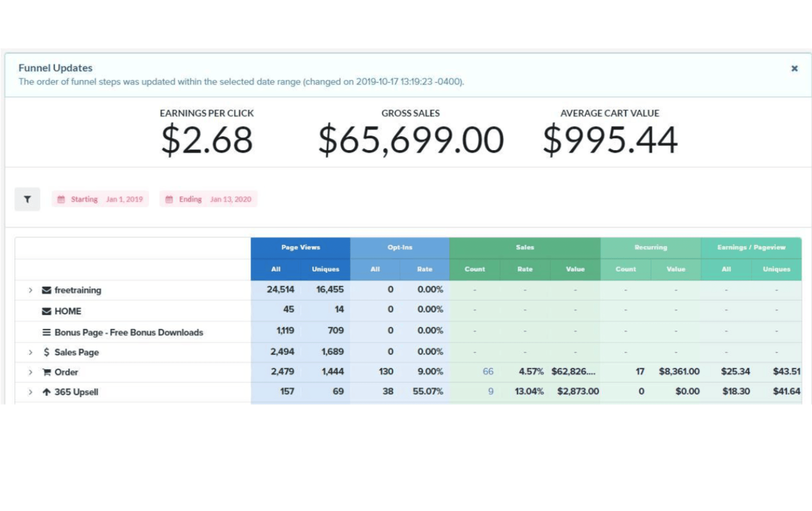Image resolution: width=812 pixels, height=511 pixels.
Task: Click the Sales column group header
Action: pos(525,247)
